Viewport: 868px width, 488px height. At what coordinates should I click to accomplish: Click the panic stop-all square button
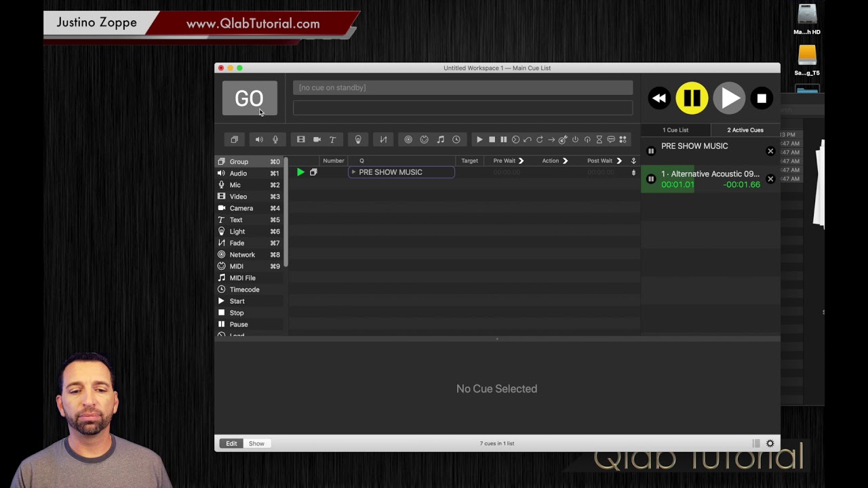[762, 99]
